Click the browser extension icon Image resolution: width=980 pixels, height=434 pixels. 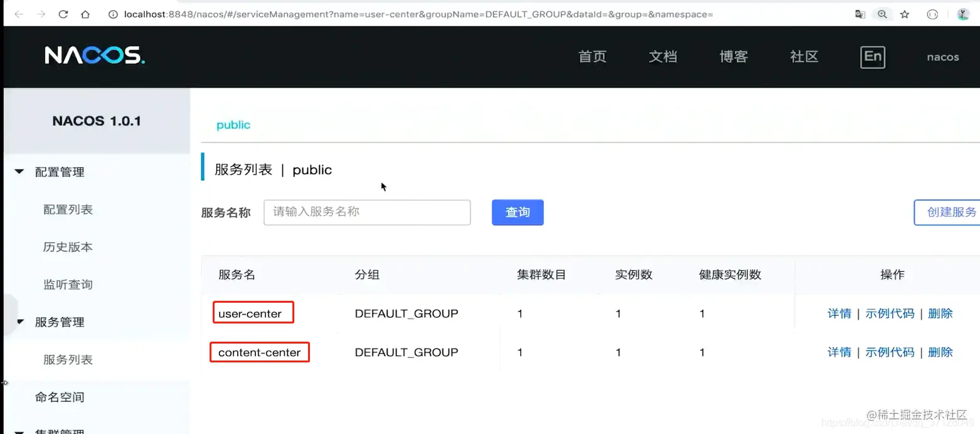coord(932,14)
